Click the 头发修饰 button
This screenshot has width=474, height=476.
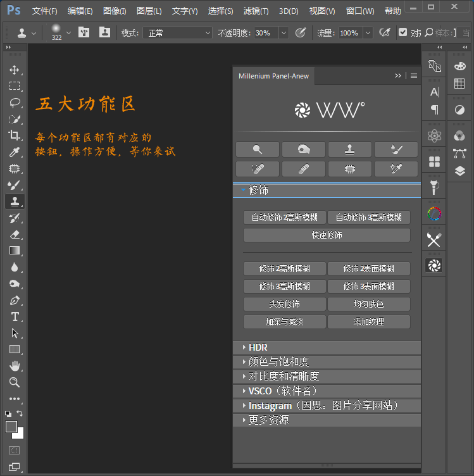click(x=285, y=304)
